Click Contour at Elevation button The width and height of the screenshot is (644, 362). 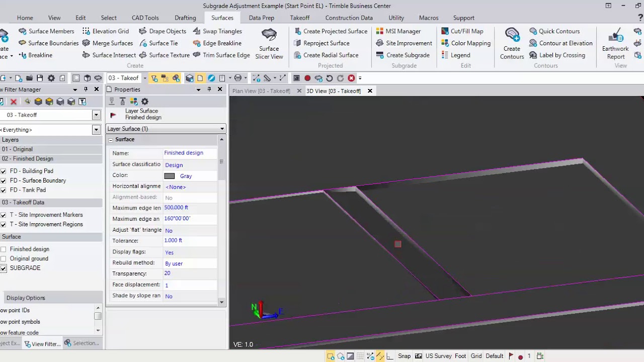point(560,43)
